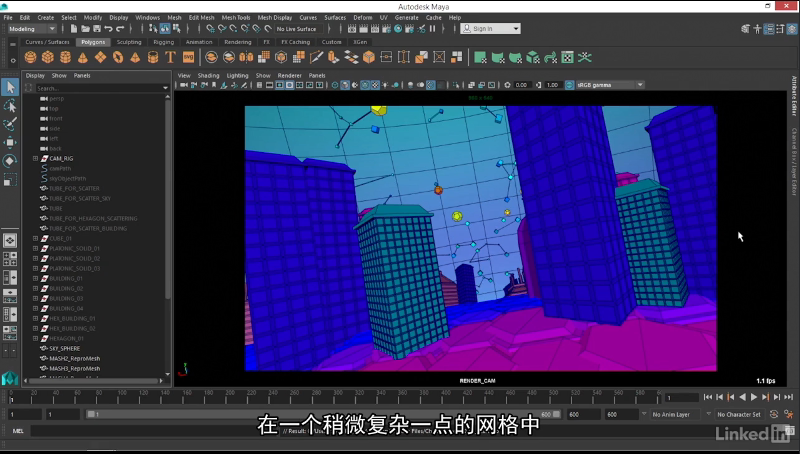Toggle select by hierarchy mode
The width and height of the screenshot is (800, 454).
click(x=153, y=29)
